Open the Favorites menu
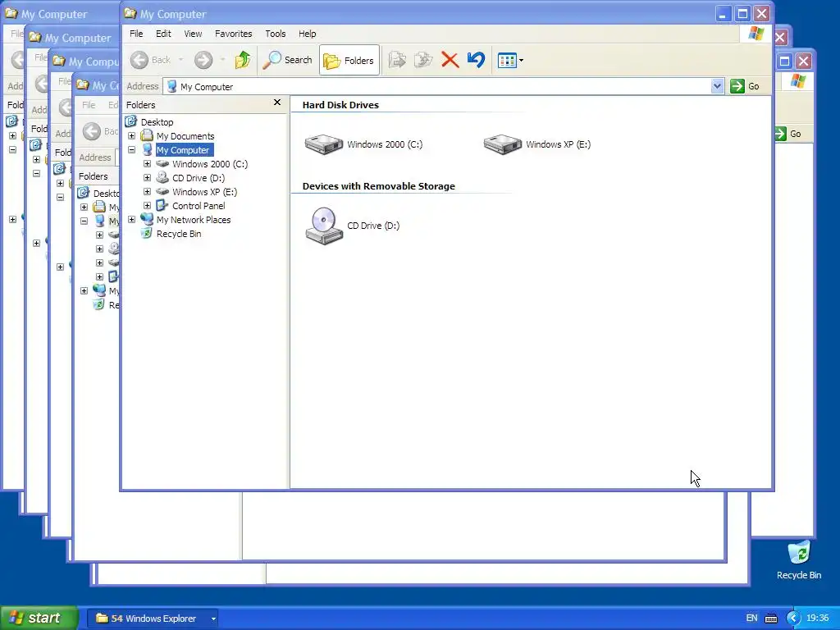840x630 pixels. click(233, 34)
